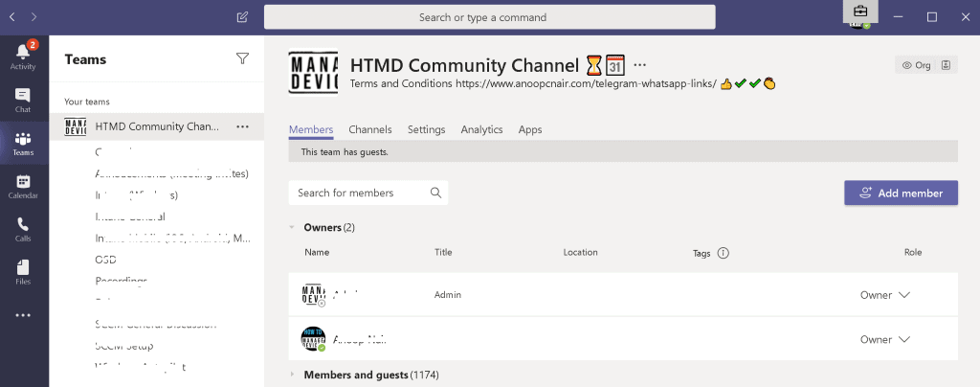The width and height of the screenshot is (980, 387).
Task: Click the Add member button
Action: point(901,193)
